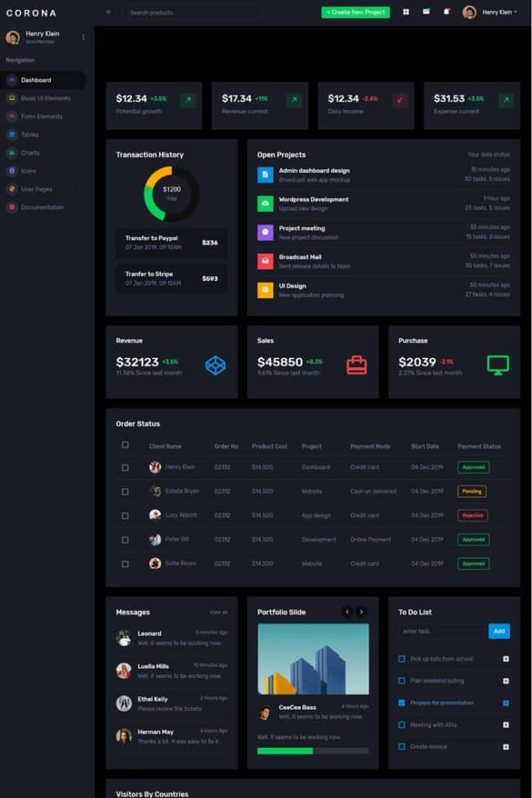This screenshot has width=532, height=798.
Task: Delete the 'Plan weekend outing' task
Action: (x=506, y=680)
